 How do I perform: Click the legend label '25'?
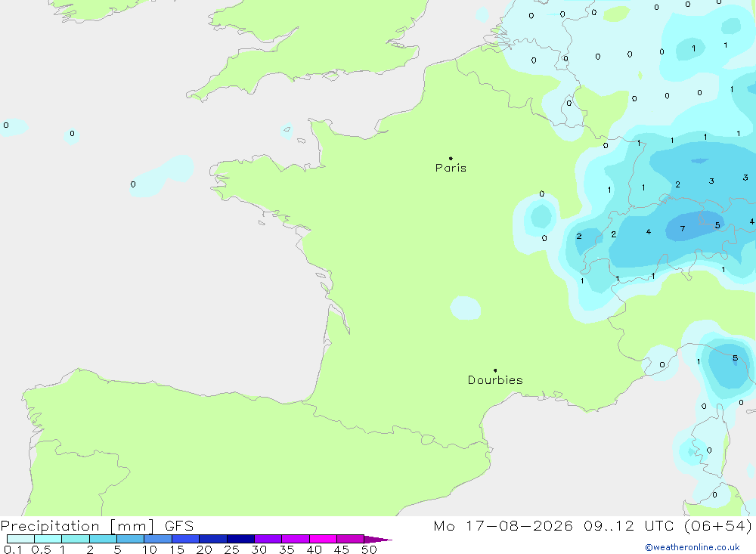tap(231, 549)
